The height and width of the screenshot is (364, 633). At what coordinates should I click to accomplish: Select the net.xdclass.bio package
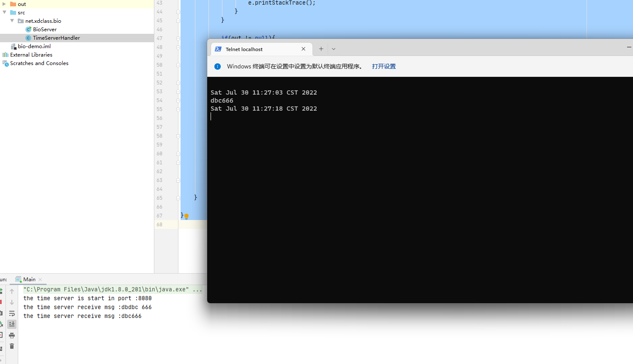43,21
